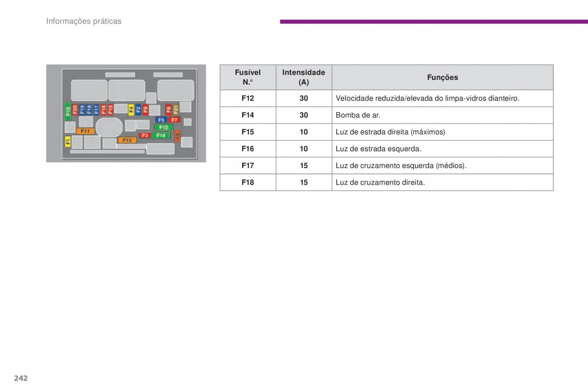Click red fuse F16 in the diagram
This screenshot has height=392, width=588.
[x=103, y=110]
